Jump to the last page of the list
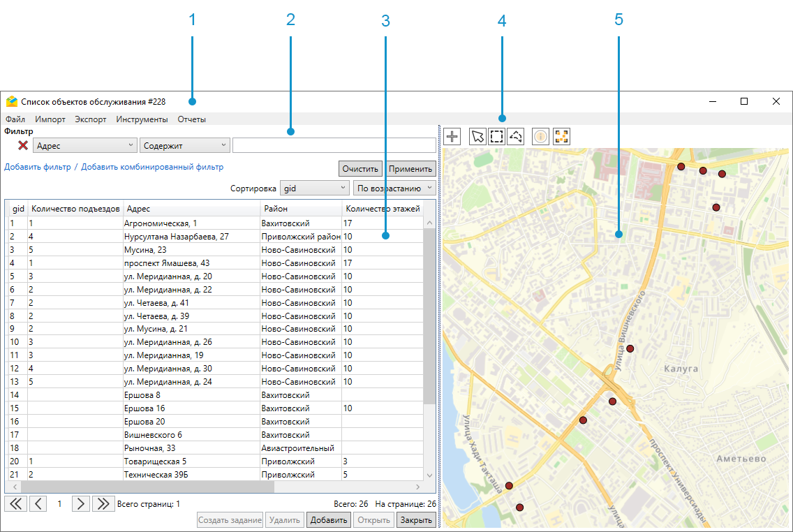793x532 pixels. [x=103, y=503]
